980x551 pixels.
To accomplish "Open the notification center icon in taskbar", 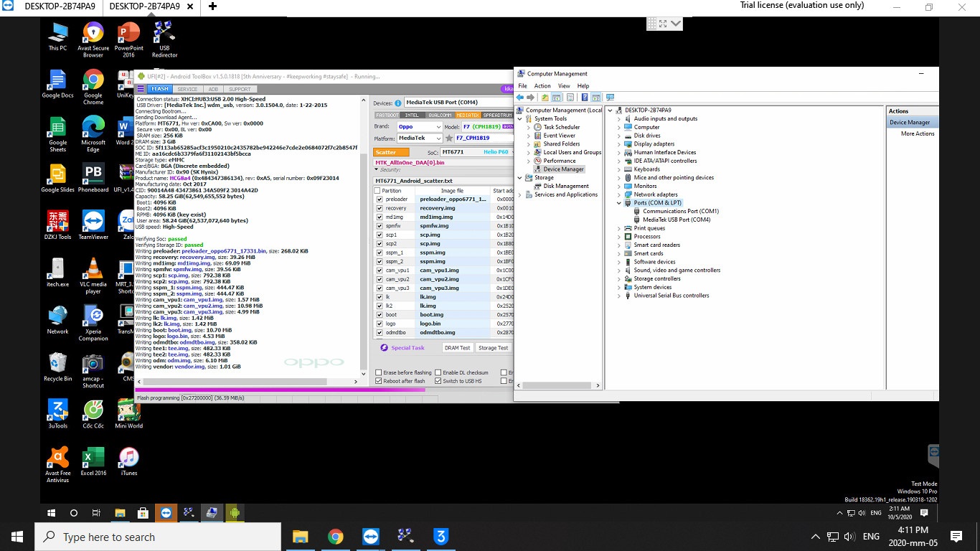I will 956,537.
